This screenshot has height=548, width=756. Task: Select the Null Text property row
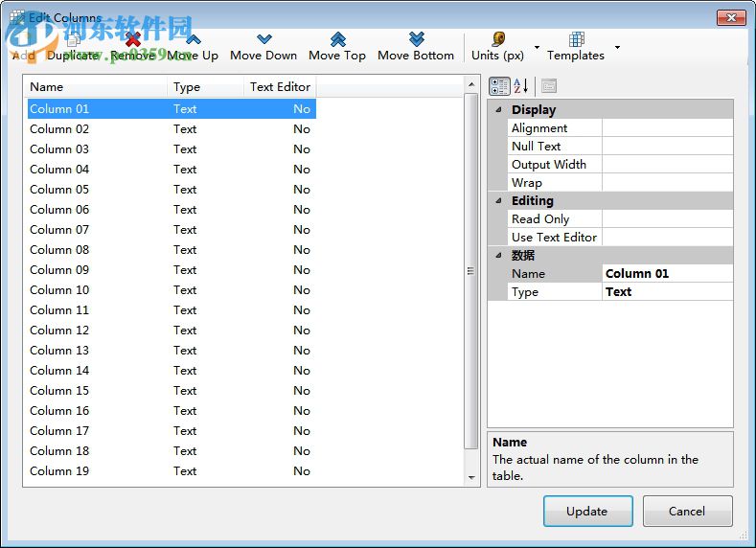pyautogui.click(x=620, y=146)
